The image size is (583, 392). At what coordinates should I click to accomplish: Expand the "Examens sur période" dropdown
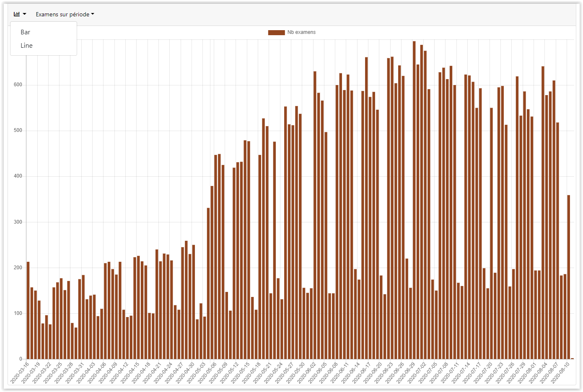point(65,14)
